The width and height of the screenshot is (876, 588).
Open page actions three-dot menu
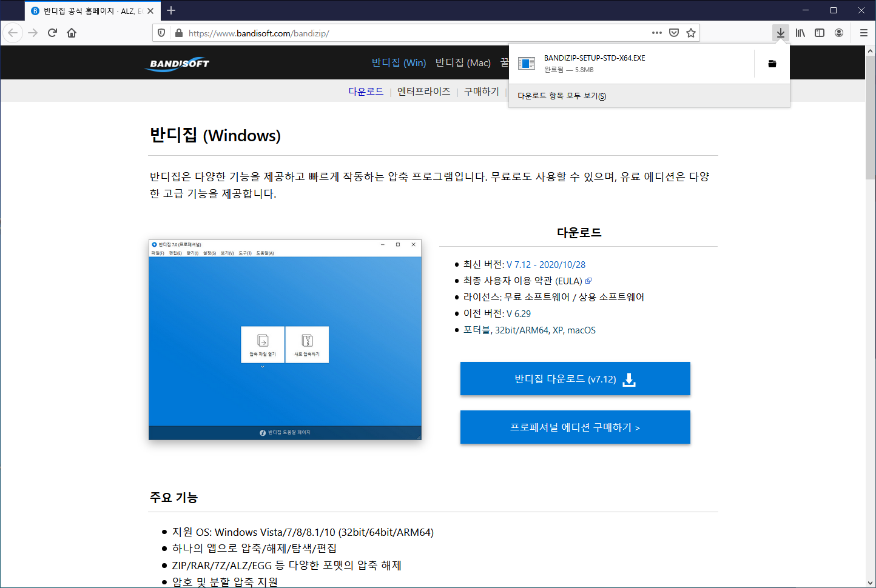[x=657, y=33]
